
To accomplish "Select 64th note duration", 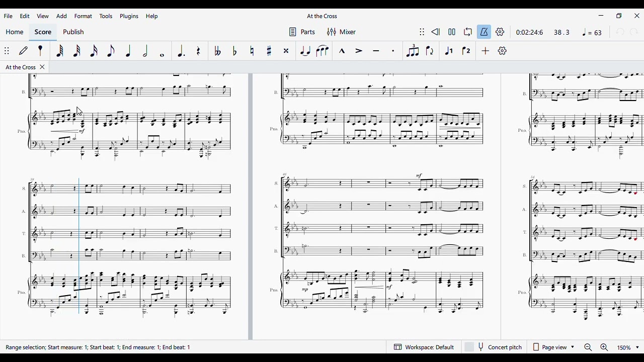I will (x=60, y=51).
